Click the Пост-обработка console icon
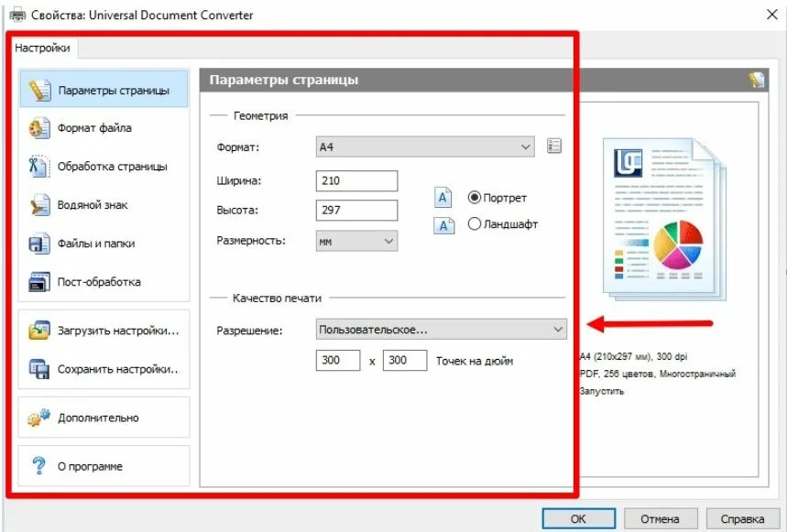This screenshot has width=787, height=532. pos(39,282)
